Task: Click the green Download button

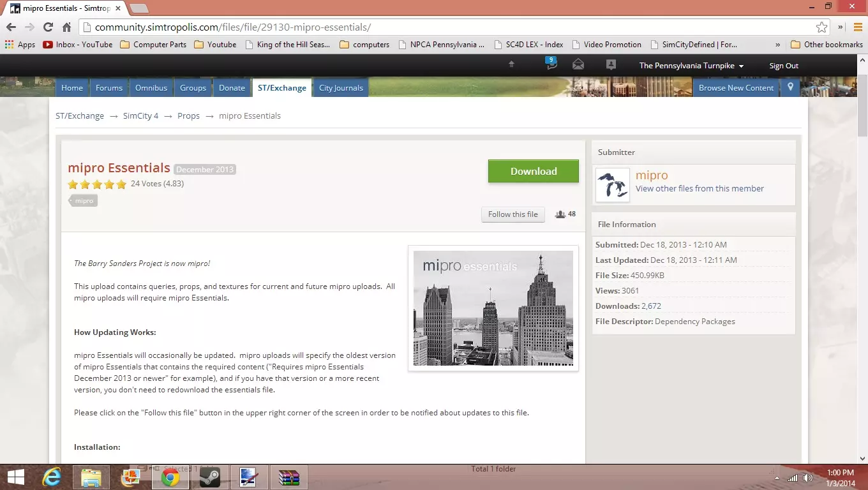Action: (534, 171)
